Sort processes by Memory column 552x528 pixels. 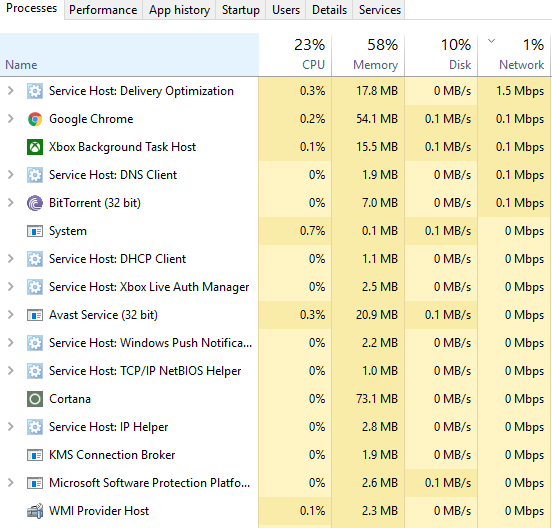368,55
